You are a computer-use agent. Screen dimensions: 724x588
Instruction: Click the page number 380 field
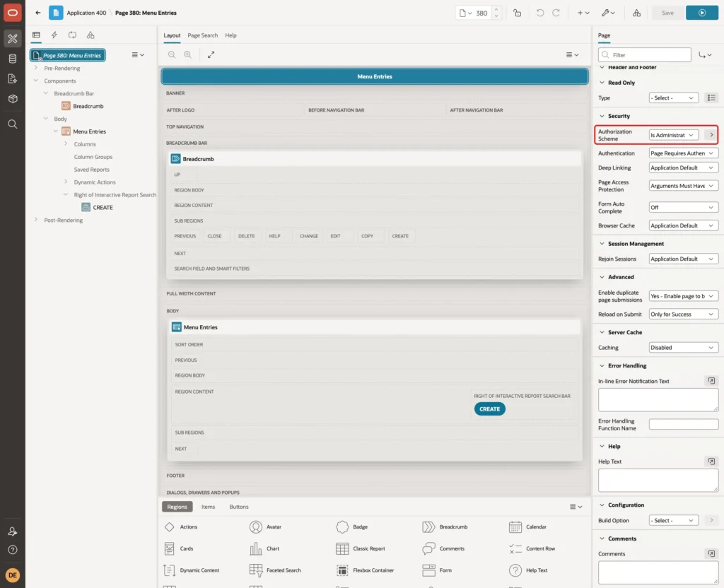pyautogui.click(x=481, y=13)
